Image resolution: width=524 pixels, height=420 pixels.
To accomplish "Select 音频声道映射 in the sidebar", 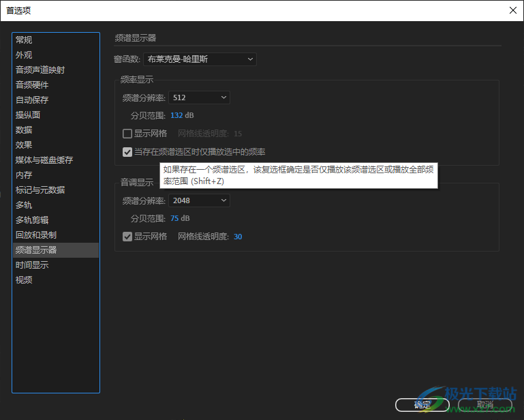I will [x=40, y=70].
